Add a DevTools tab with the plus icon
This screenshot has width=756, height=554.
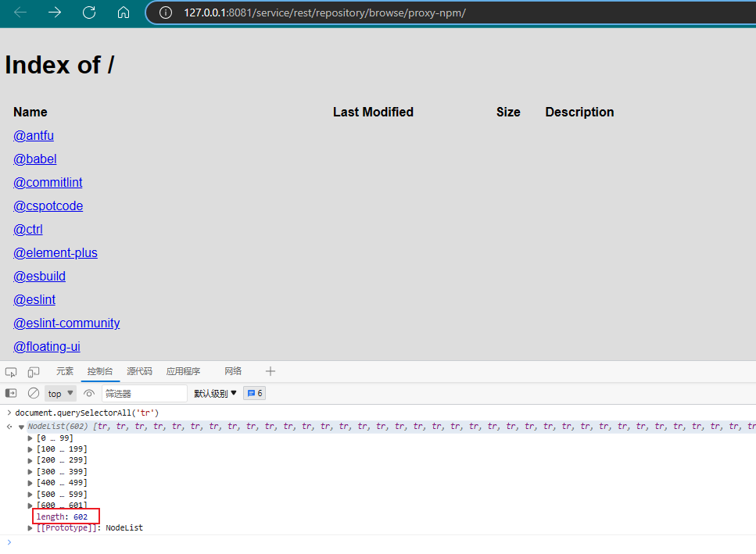coord(270,371)
